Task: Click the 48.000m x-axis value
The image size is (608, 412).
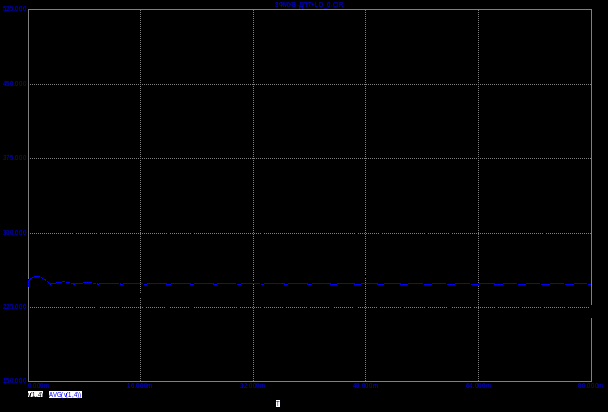Action: click(366, 386)
